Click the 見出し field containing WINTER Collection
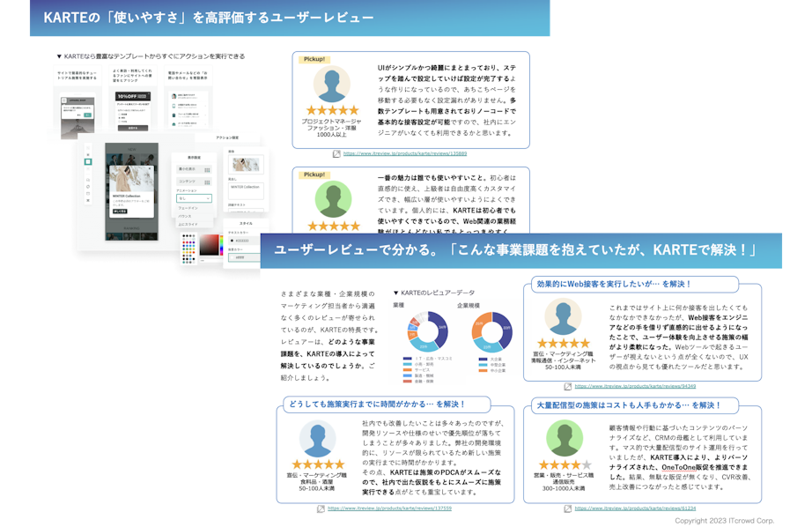812x527 pixels. click(x=246, y=190)
